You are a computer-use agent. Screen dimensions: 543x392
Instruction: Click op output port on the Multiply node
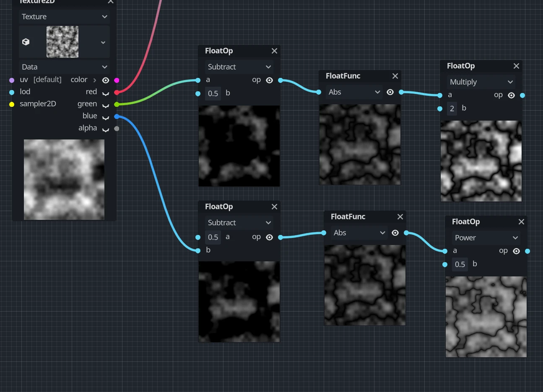click(522, 95)
